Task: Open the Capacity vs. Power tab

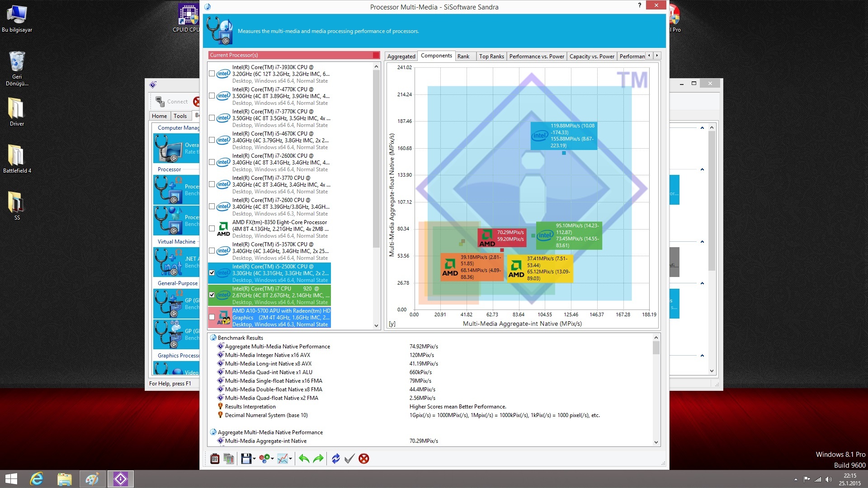Action: 592,56
